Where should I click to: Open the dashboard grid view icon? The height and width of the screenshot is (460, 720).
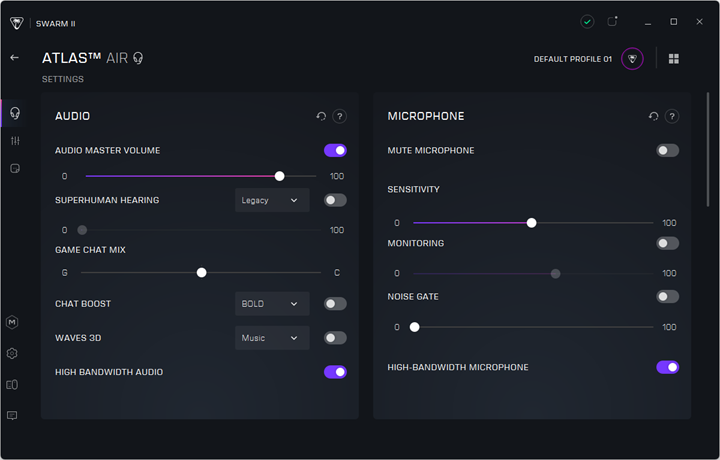673,59
